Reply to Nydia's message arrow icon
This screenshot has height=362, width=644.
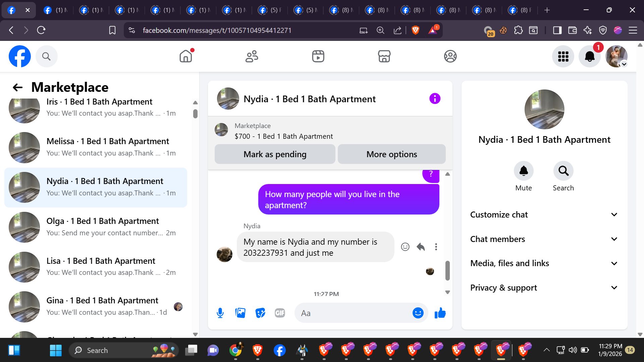pos(421,247)
